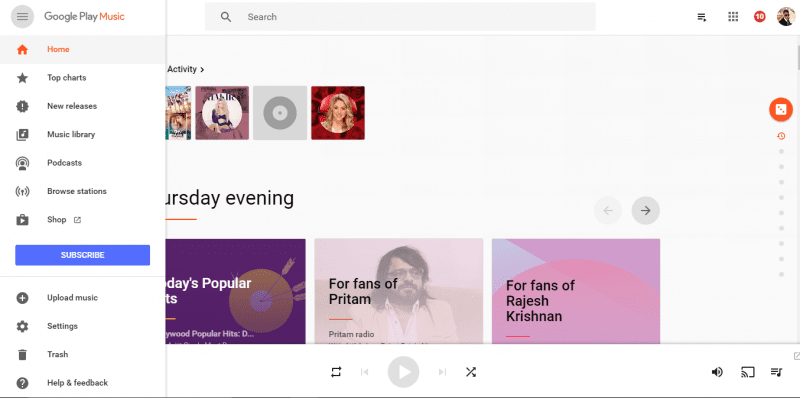Open the play queue music-note icon

tap(776, 372)
